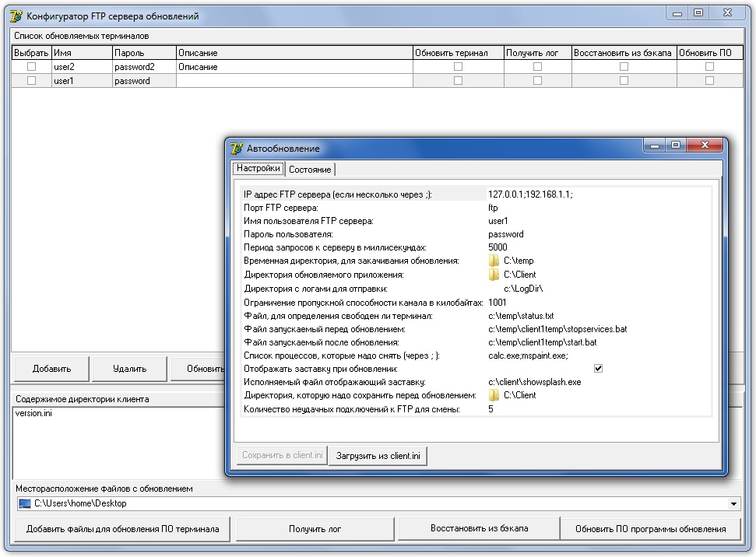
Task: Click IP address value 127.0.0.1;192.168.1.1;
Action: [x=530, y=194]
